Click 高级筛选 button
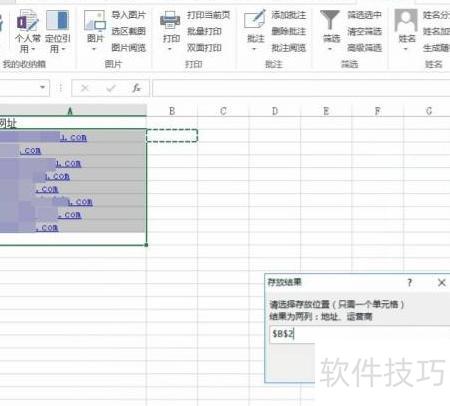This screenshot has height=406, width=450. point(364,48)
